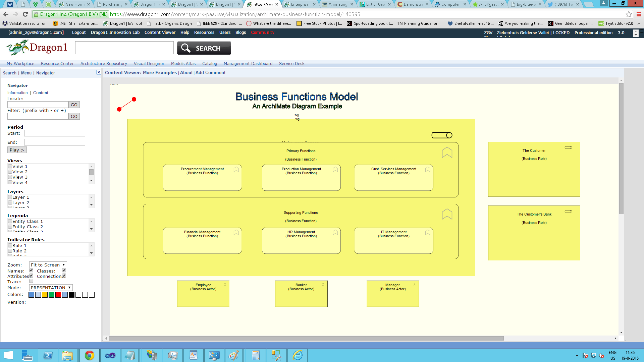Click bookmark icon on Primary Functions box
The width and height of the screenshot is (644, 362).
pos(447,153)
